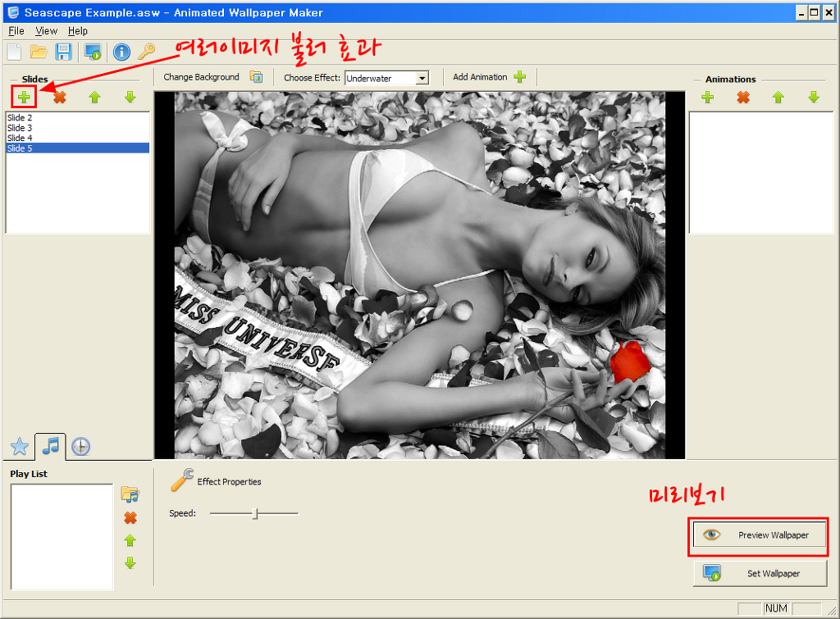
Task: Move slide up with green arrow
Action: pos(95,97)
